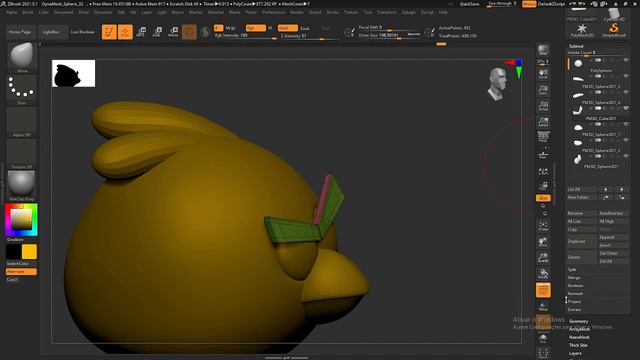Toggle the PolyF polyframe icon
640x360 pixels.
coord(543,290)
